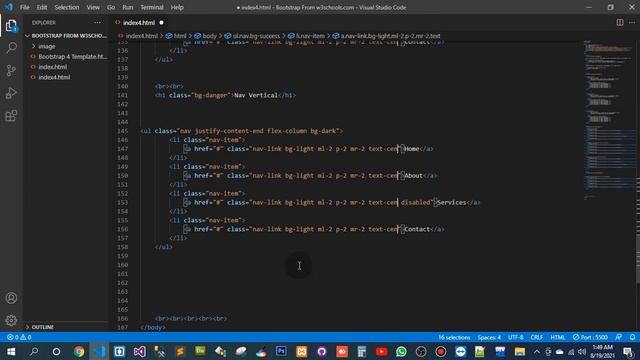Image resolution: width=640 pixels, height=360 pixels.
Task: Open the Windows Start menu
Action: click(11, 351)
